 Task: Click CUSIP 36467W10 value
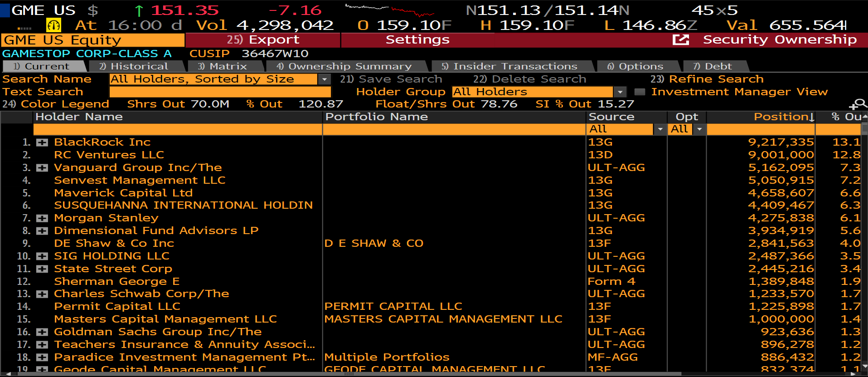click(275, 54)
